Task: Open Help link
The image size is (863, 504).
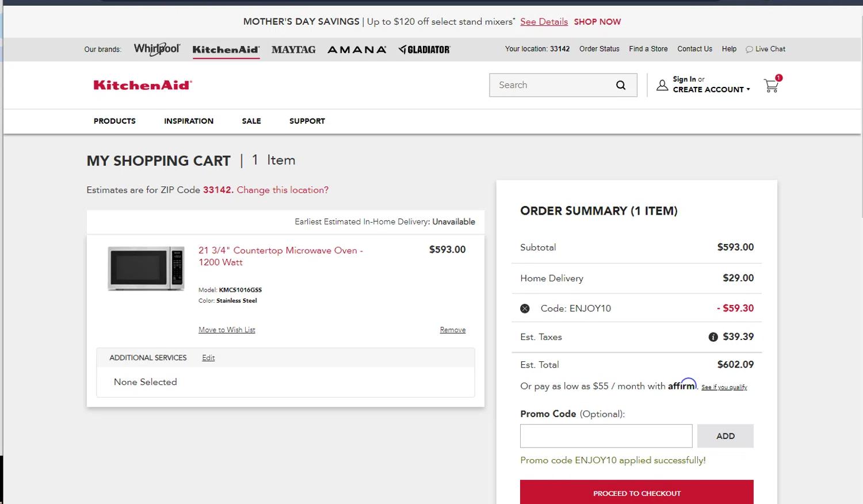Action: (729, 49)
